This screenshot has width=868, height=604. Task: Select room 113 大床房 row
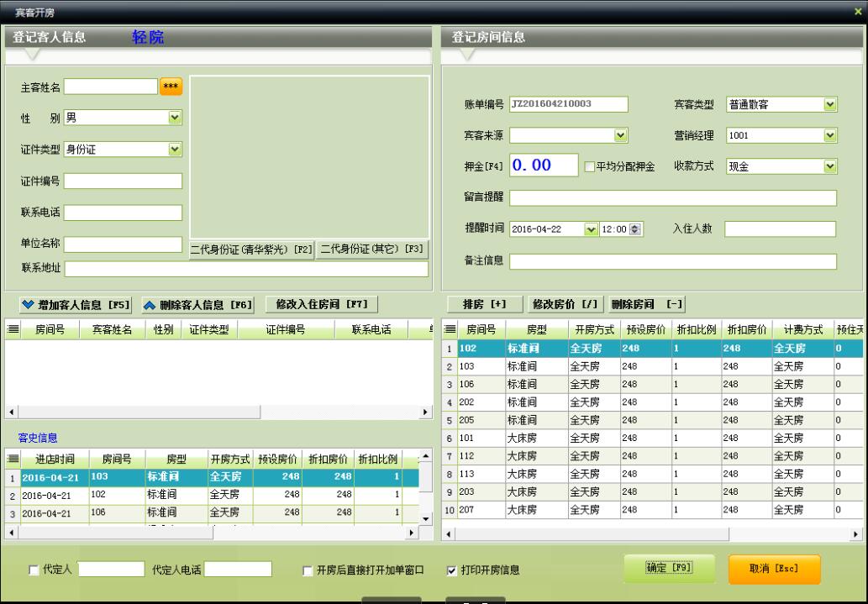pyautogui.click(x=652, y=474)
